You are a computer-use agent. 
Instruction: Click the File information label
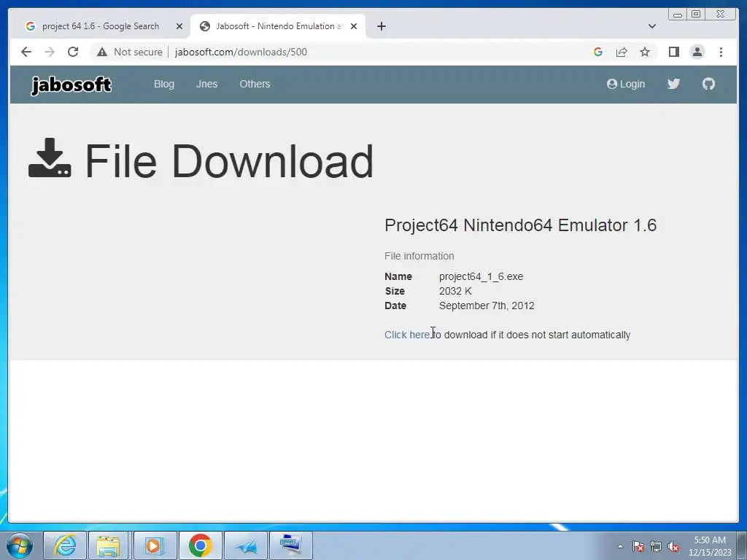[419, 256]
